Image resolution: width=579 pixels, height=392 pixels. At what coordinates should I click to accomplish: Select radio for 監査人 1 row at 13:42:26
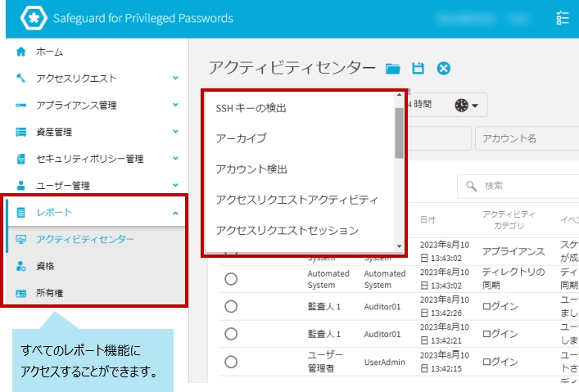(231, 306)
